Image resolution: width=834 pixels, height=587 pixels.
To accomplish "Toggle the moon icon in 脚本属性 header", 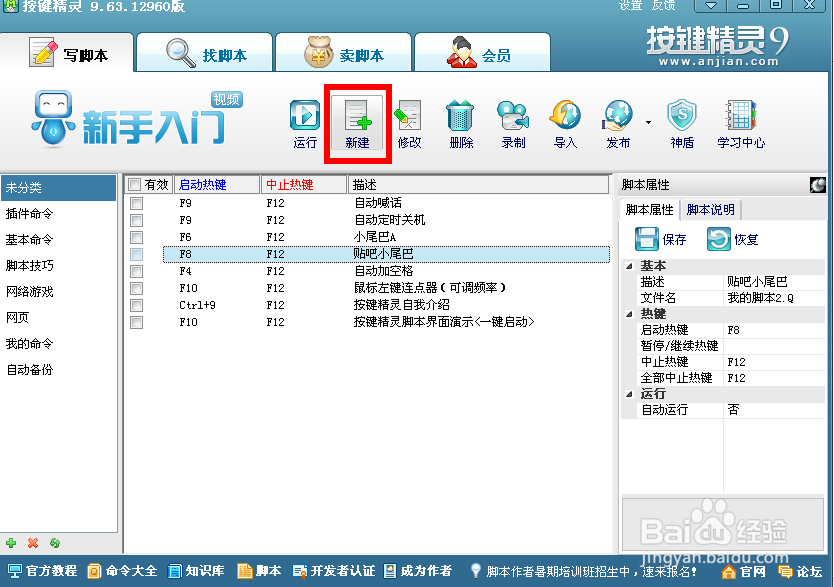I will click(818, 185).
